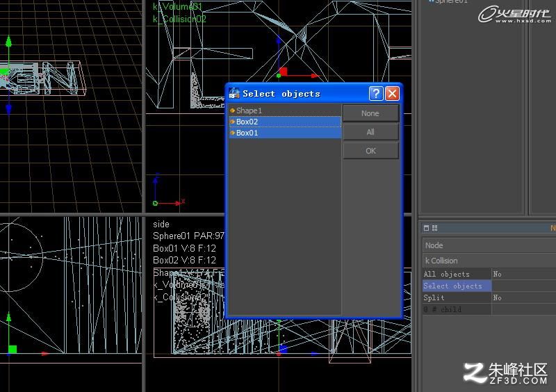Close the Select objects dialog
Image resolution: width=556 pixels, height=392 pixels.
[x=392, y=94]
